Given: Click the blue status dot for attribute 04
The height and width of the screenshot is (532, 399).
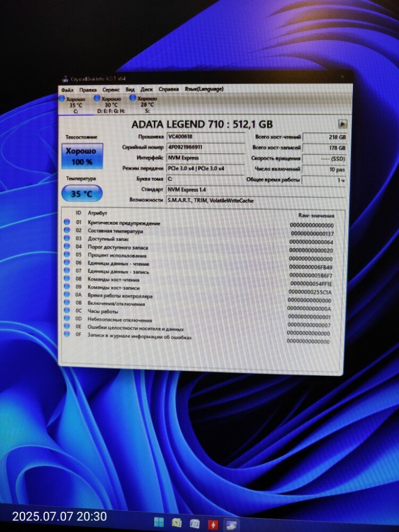Looking at the screenshot, I should 67,247.
